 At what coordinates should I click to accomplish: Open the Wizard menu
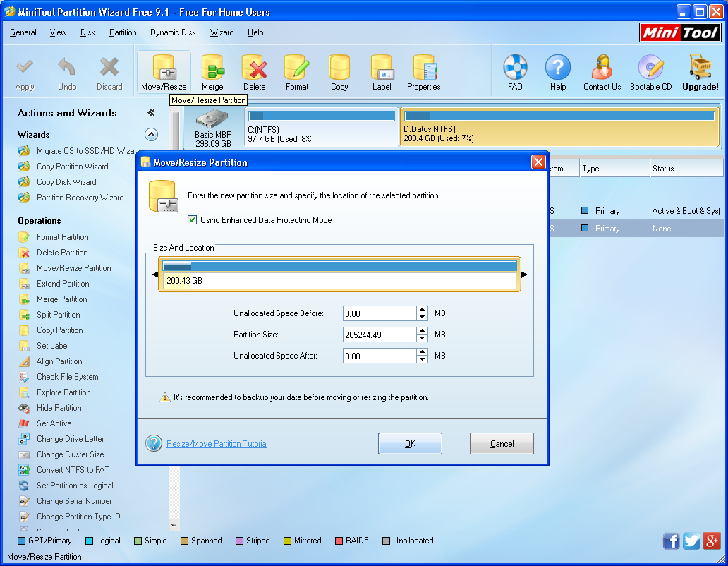pos(222,32)
